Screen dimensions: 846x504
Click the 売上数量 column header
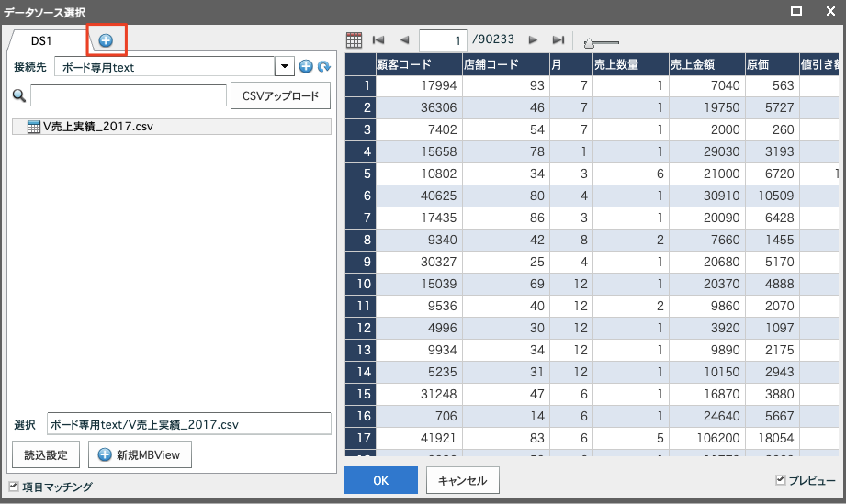631,64
